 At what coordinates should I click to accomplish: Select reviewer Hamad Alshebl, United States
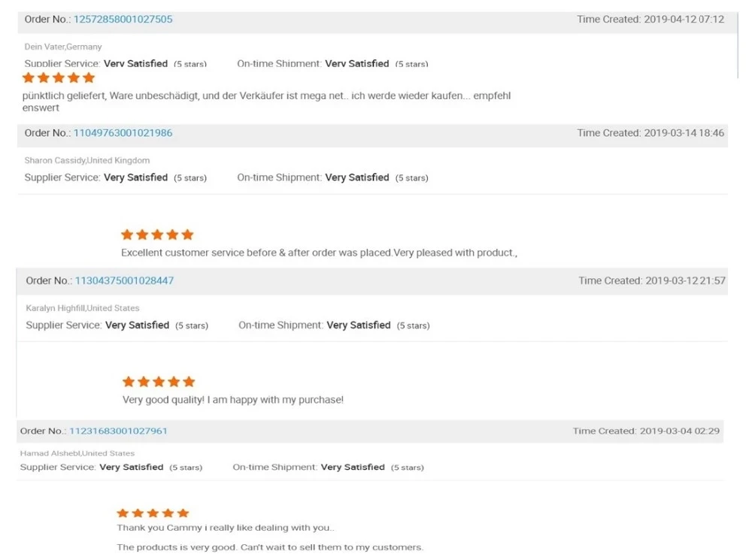click(x=77, y=453)
